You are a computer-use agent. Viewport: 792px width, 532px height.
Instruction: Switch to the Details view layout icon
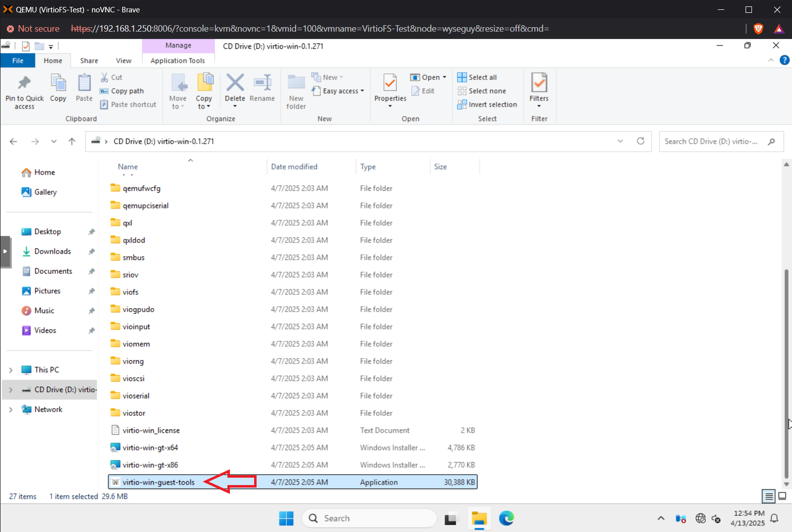coord(769,496)
